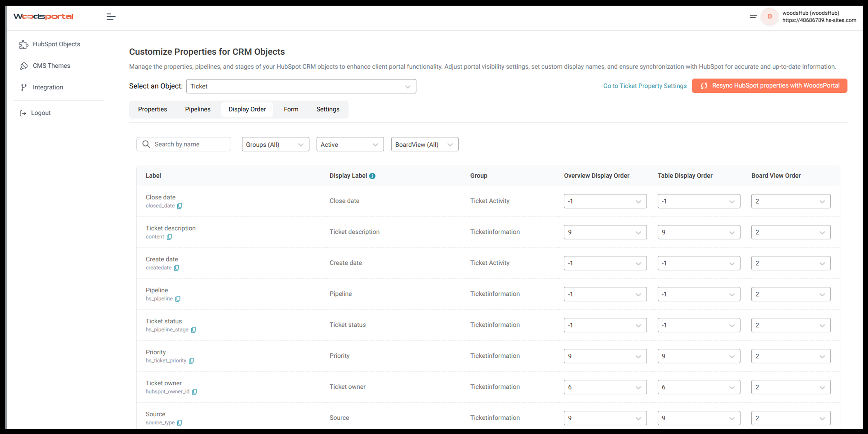
Task: Open Board View Order dropdown for Priority
Action: [x=791, y=356]
